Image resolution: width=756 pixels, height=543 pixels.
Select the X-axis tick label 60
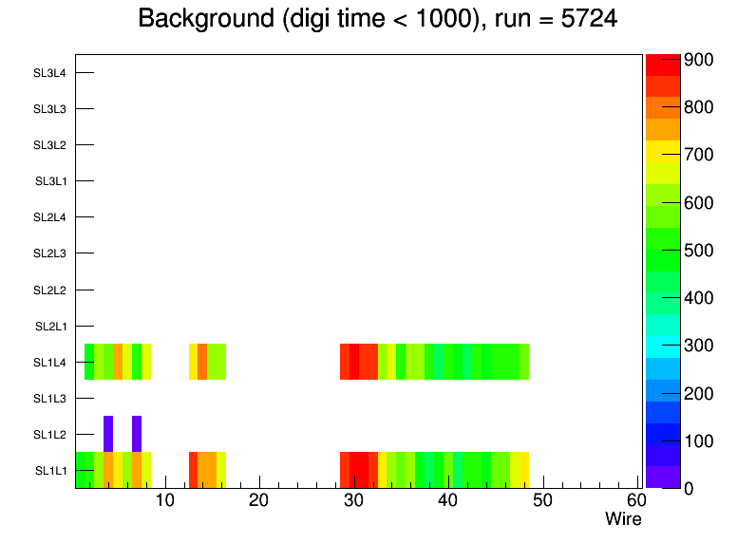(636, 501)
